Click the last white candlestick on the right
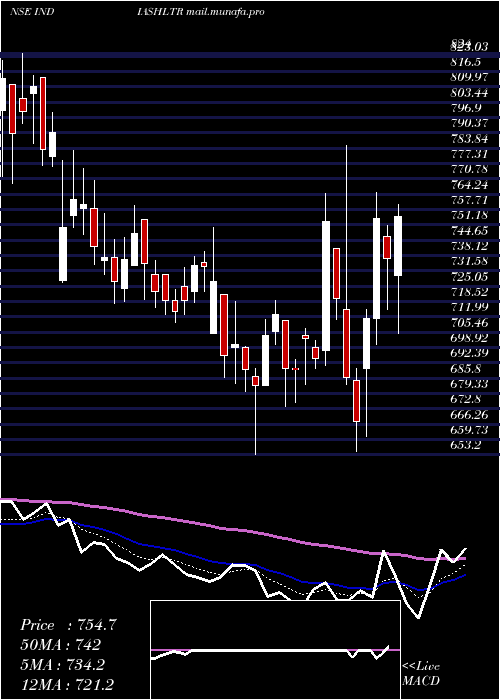This screenshot has width=500, height=700. tap(398, 246)
